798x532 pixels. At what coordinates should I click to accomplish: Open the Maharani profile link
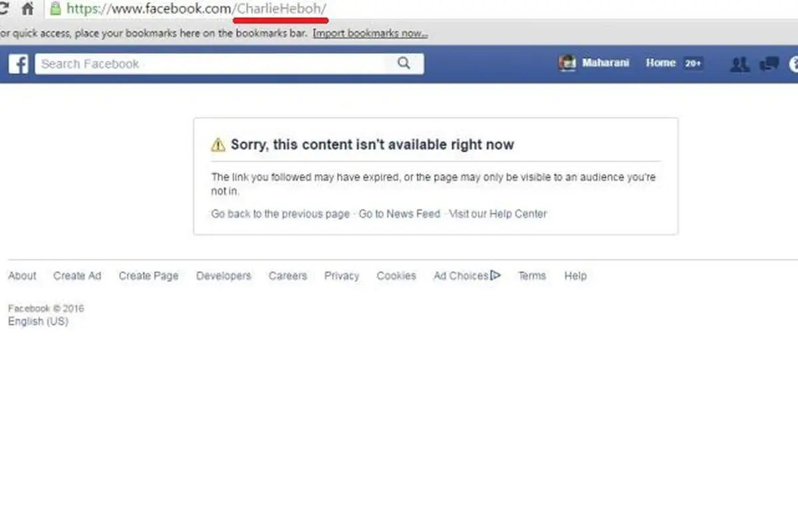pos(605,63)
